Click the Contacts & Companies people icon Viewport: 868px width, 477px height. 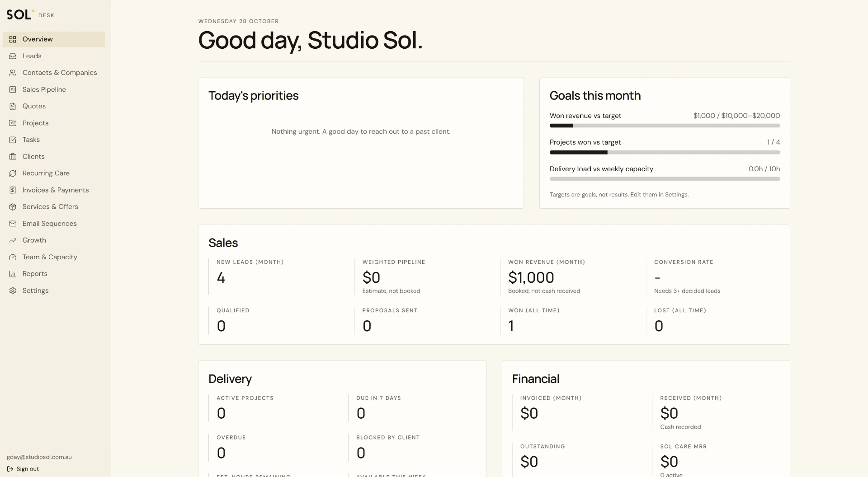click(x=13, y=73)
